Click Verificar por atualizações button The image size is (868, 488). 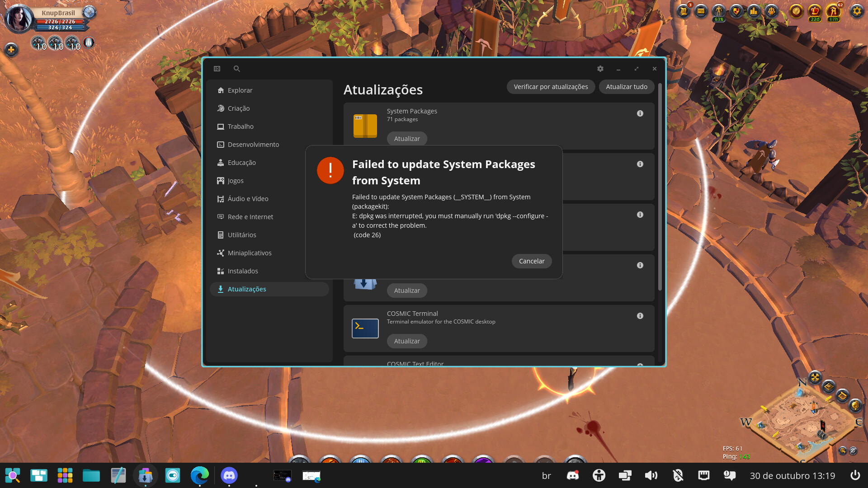click(x=551, y=87)
